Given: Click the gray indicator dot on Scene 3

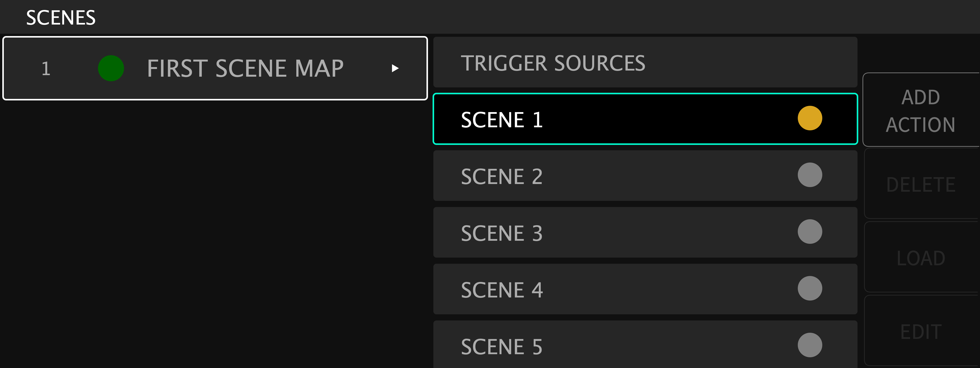Looking at the screenshot, I should point(810,232).
